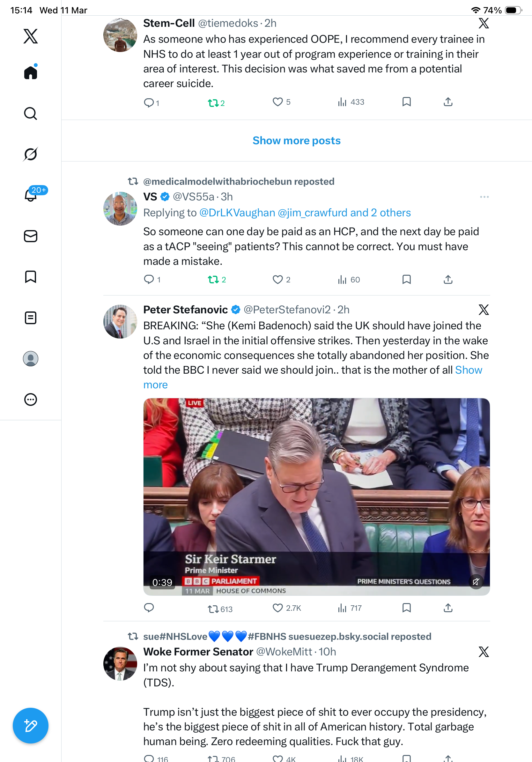The image size is (532, 762).
Task: Compose a new post with floating button
Action: (31, 726)
